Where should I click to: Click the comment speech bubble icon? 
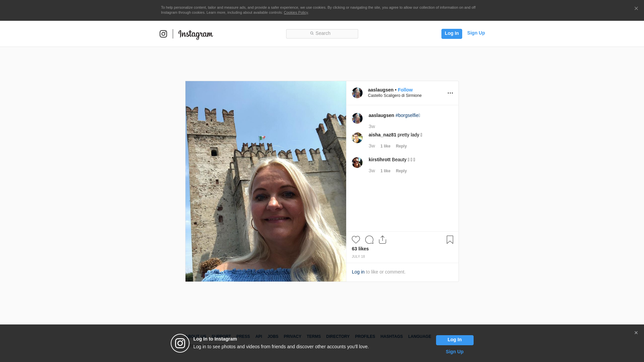tap(369, 240)
